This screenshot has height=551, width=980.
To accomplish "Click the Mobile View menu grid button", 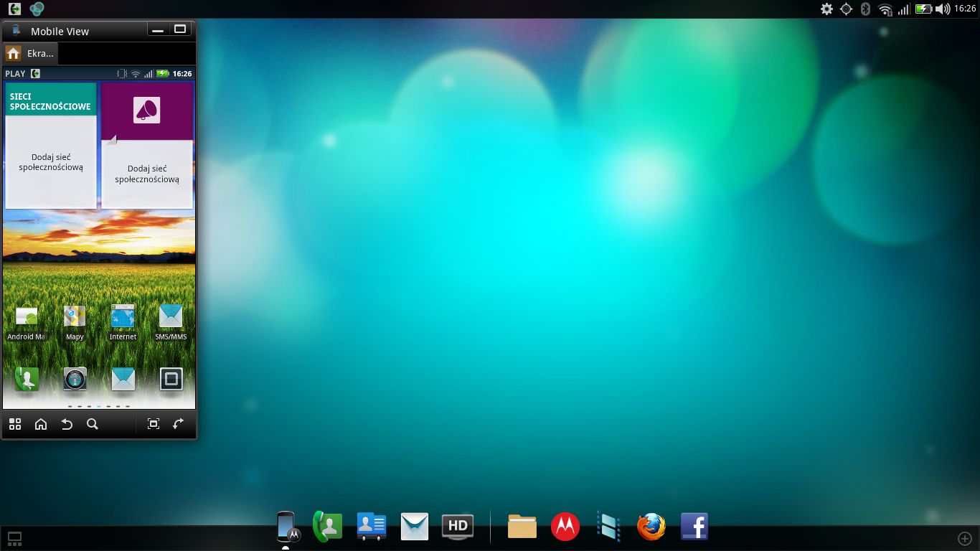I will coord(15,424).
